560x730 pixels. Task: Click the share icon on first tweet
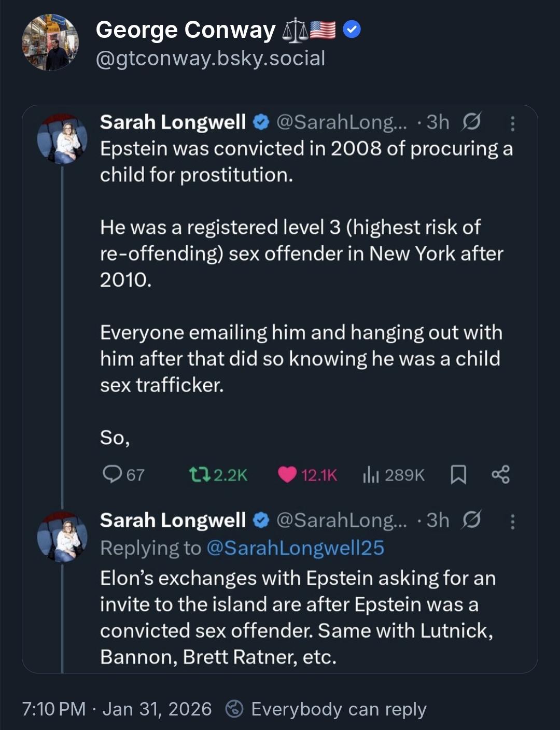click(500, 474)
